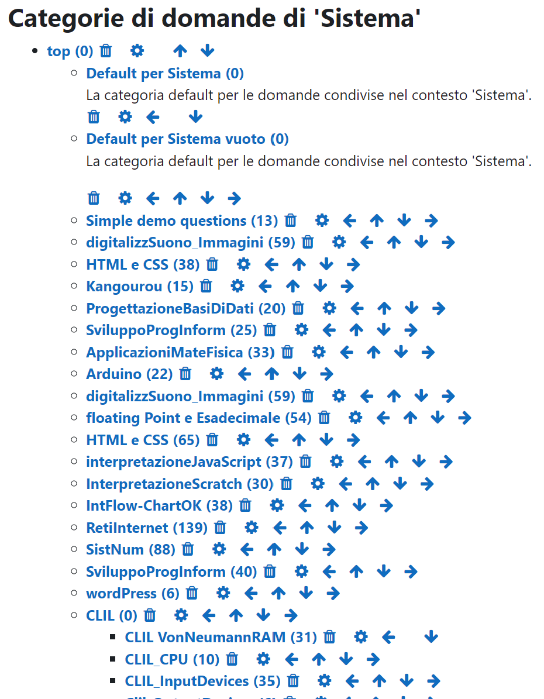544x699 pixels.
Task: Outdent CLIL_CPU category with left arrow
Action: [291, 659]
